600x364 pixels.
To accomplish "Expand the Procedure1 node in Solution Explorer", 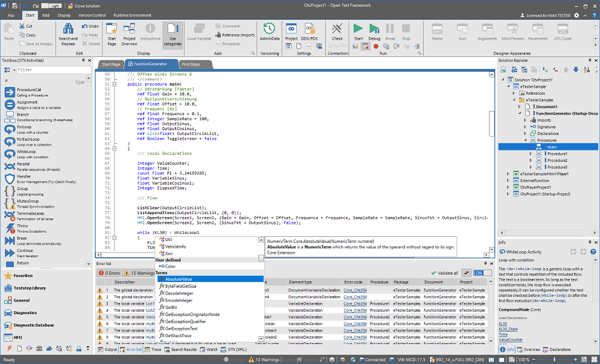I will click(x=530, y=154).
